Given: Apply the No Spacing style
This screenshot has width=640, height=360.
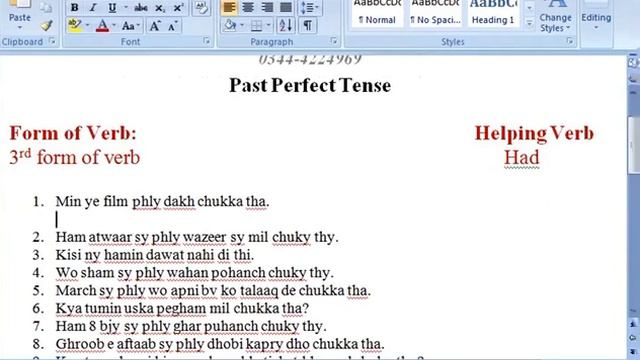Looking at the screenshot, I should (435, 13).
